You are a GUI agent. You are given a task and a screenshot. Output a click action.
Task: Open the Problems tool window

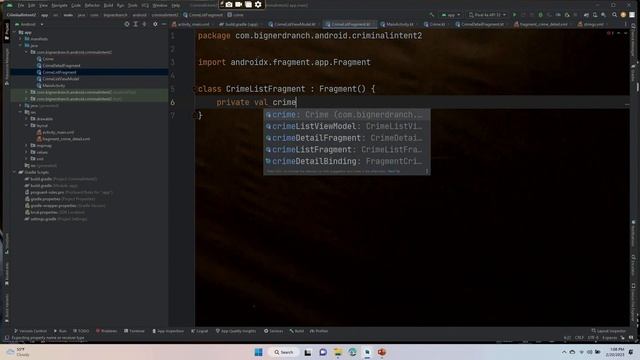[106, 331]
